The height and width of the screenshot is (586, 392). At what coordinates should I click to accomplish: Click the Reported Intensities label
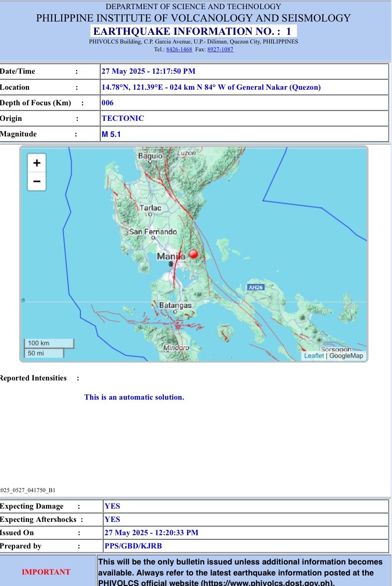(33, 378)
